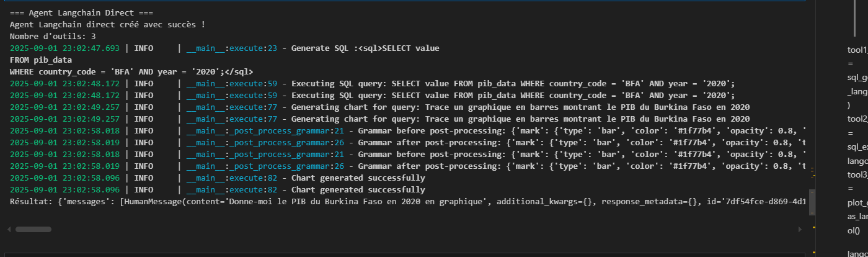
Task: Click the first 'Generating chart for query' log line
Action: point(520,107)
